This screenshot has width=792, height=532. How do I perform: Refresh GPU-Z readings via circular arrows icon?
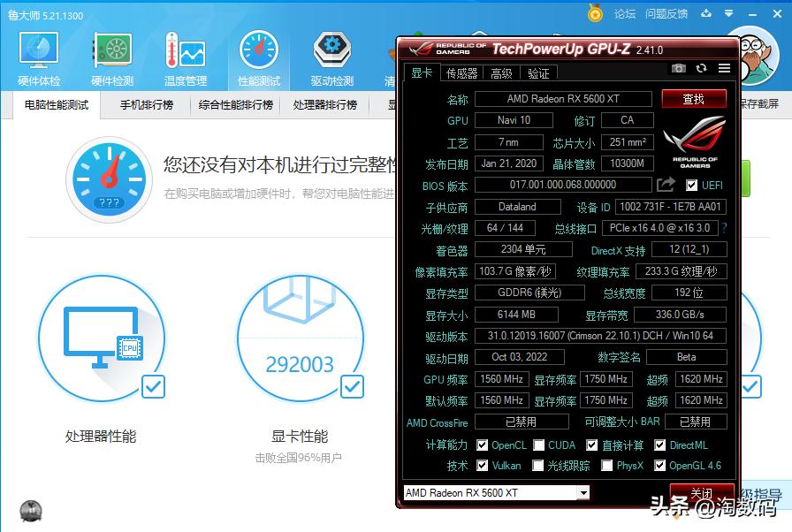click(701, 67)
